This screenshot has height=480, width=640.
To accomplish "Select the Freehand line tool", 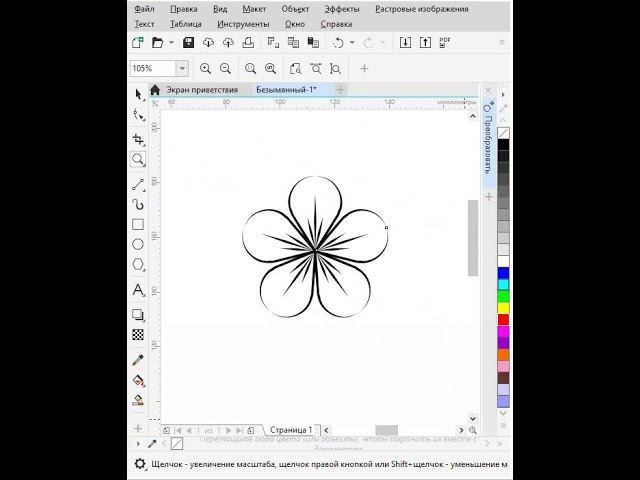I will click(x=138, y=184).
